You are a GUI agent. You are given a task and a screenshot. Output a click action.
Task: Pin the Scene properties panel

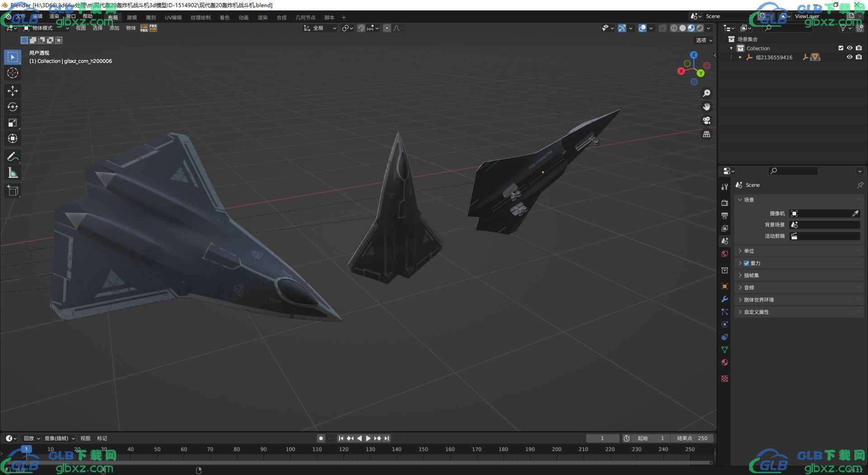860,185
